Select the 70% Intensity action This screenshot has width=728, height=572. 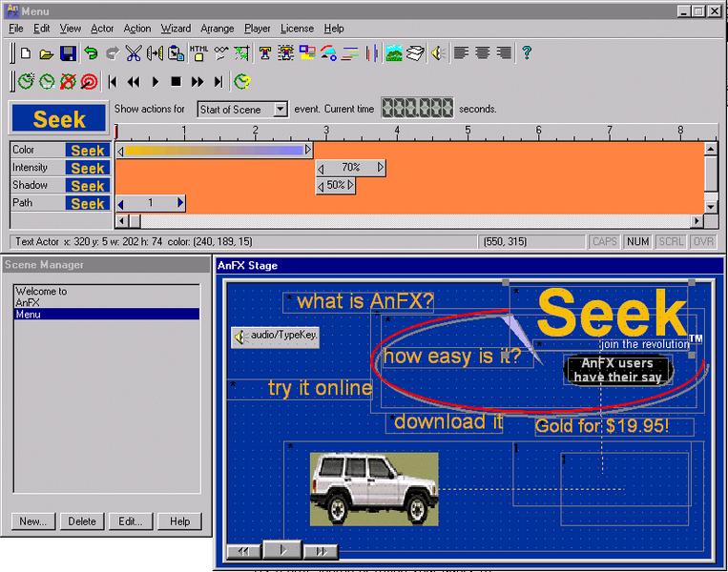(350, 168)
